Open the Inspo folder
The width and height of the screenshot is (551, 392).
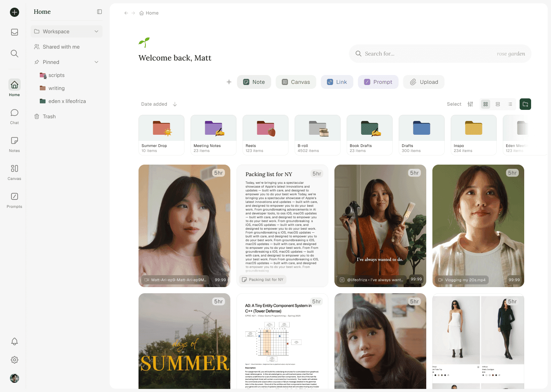point(474,135)
